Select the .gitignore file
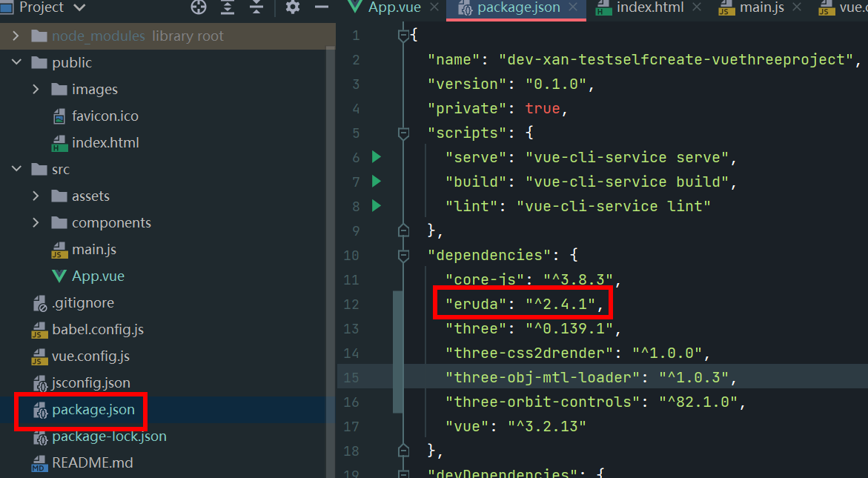The image size is (868, 478). tap(83, 303)
